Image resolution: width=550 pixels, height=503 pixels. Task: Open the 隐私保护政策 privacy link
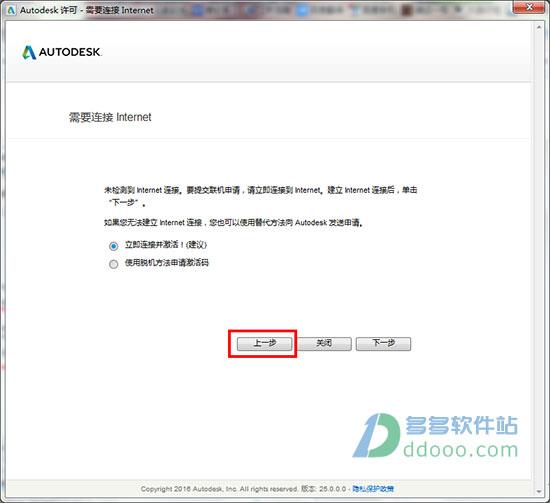coord(373,489)
